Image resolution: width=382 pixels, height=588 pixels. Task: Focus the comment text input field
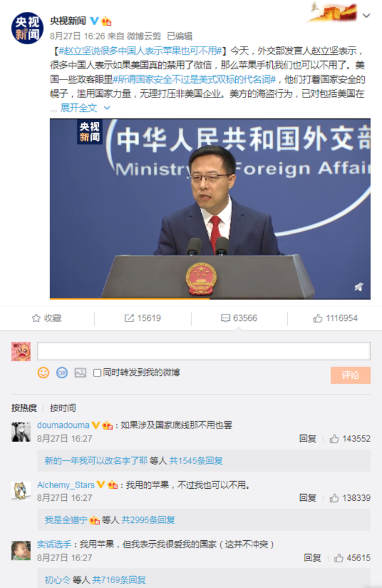click(x=204, y=351)
